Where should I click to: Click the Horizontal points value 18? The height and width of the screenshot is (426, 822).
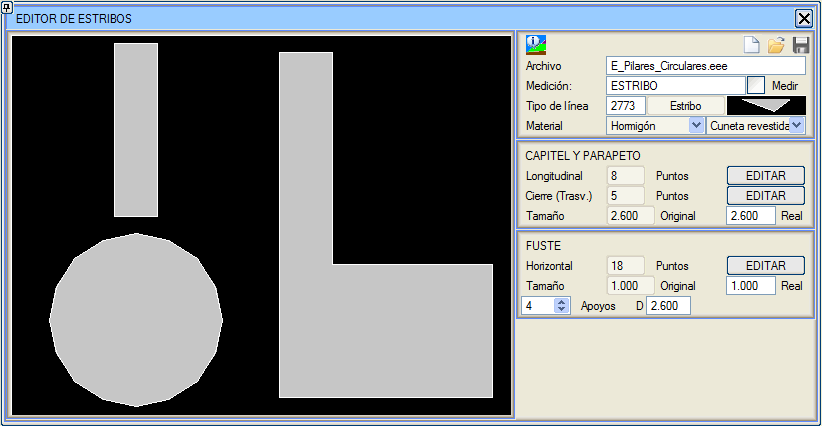pyautogui.click(x=625, y=266)
